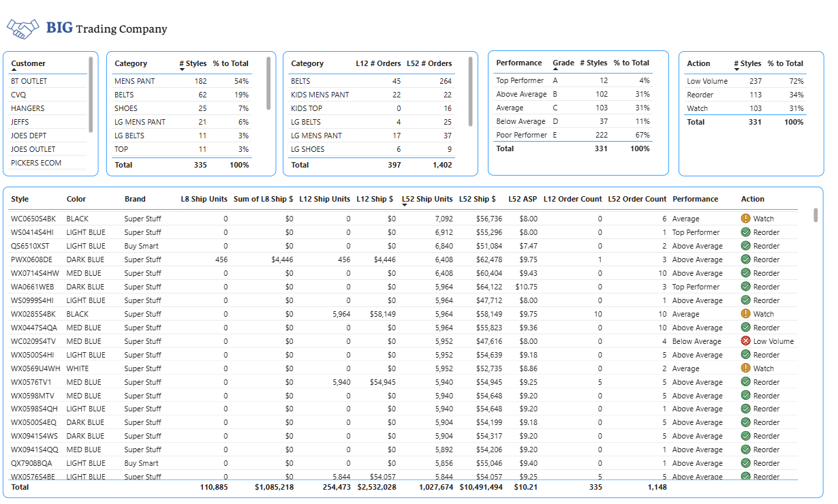
Task: Sort the Customer list by its header
Action: pos(28,63)
